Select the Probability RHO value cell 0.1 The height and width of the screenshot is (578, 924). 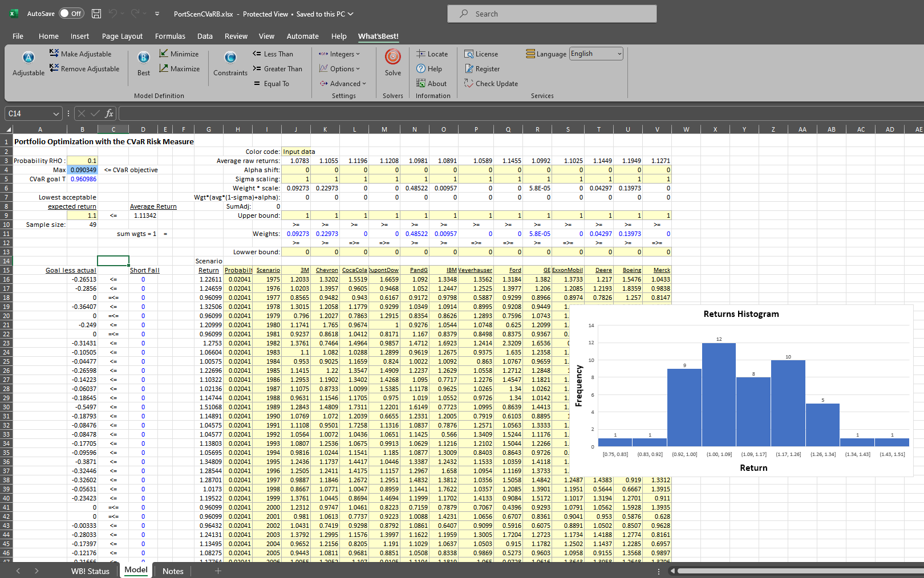click(x=82, y=161)
